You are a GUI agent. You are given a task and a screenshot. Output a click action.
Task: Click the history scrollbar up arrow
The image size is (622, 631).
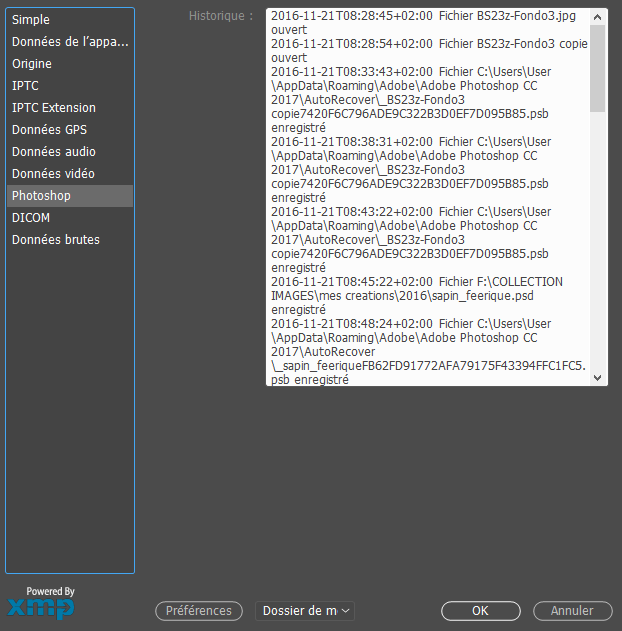(x=598, y=17)
